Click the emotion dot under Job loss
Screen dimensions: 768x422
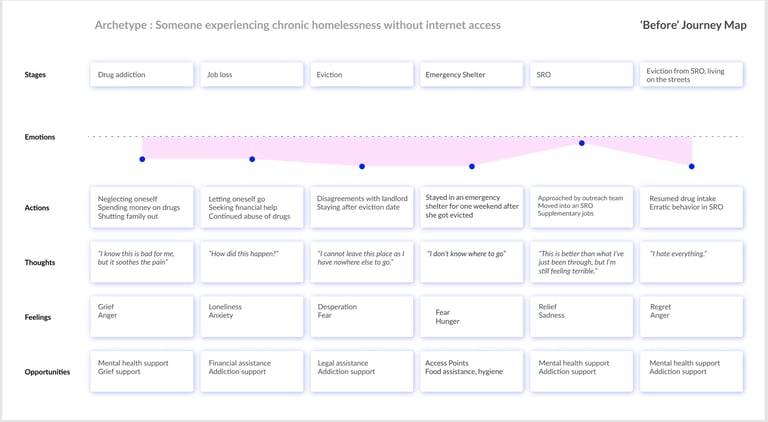(x=252, y=159)
